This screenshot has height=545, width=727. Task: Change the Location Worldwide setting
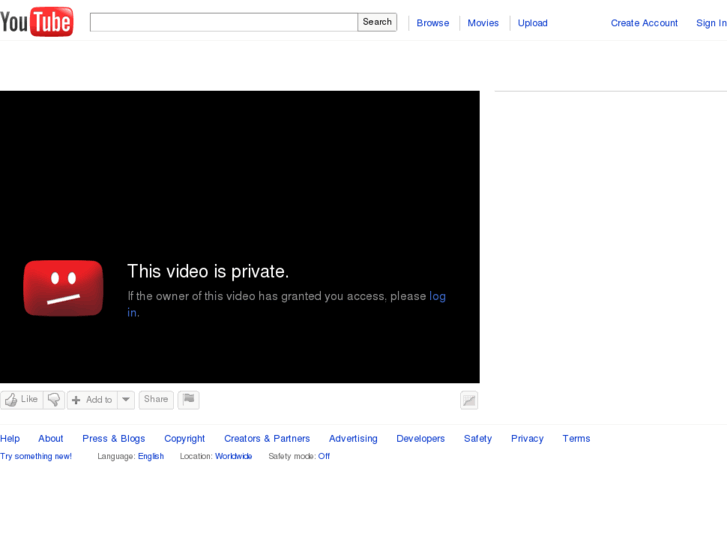click(x=233, y=456)
